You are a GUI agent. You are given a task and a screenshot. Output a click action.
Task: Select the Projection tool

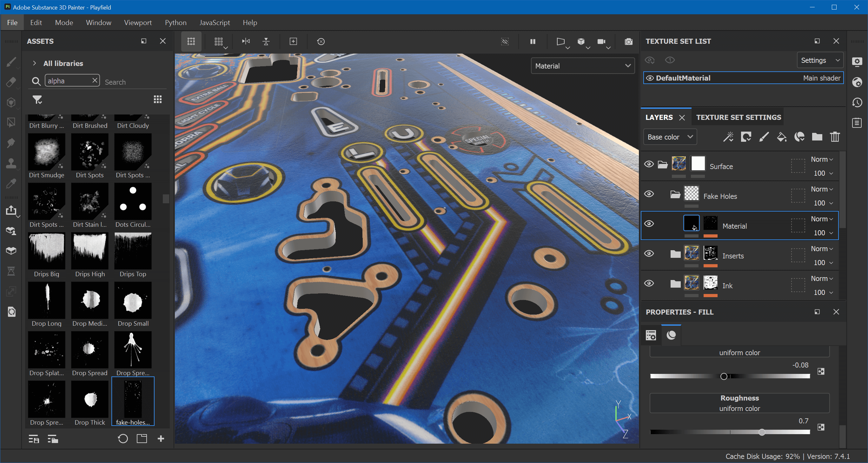11,102
